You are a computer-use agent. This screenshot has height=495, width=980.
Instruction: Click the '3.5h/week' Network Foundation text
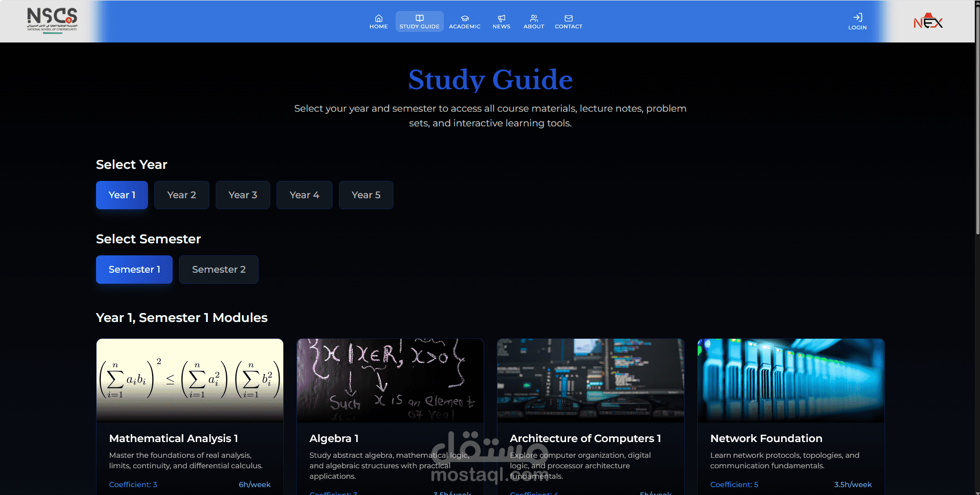click(x=853, y=485)
